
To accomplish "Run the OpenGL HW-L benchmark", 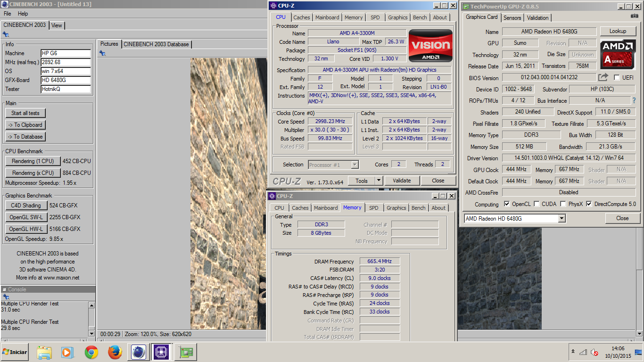I will pyautogui.click(x=26, y=229).
